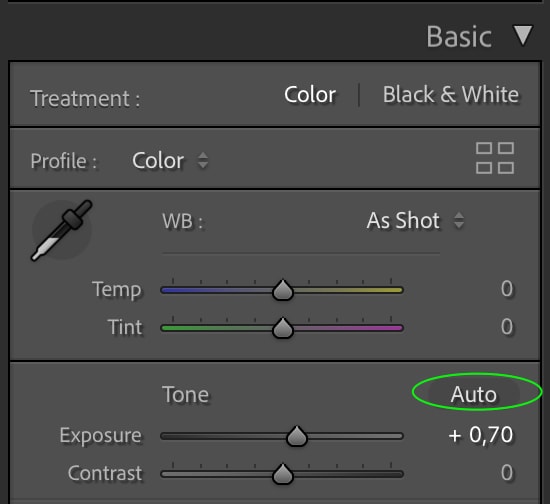Click the blue end of Temp slider
This screenshot has height=504, width=550.
(x=169, y=290)
